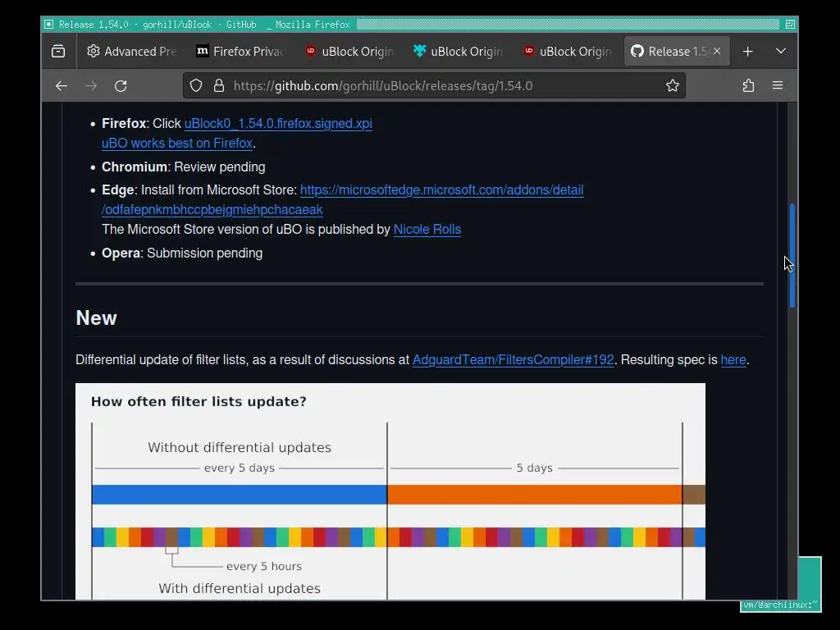Viewport: 840px width, 630px height.
Task: Switch to the Advanced Preferences tab
Action: tap(132, 52)
